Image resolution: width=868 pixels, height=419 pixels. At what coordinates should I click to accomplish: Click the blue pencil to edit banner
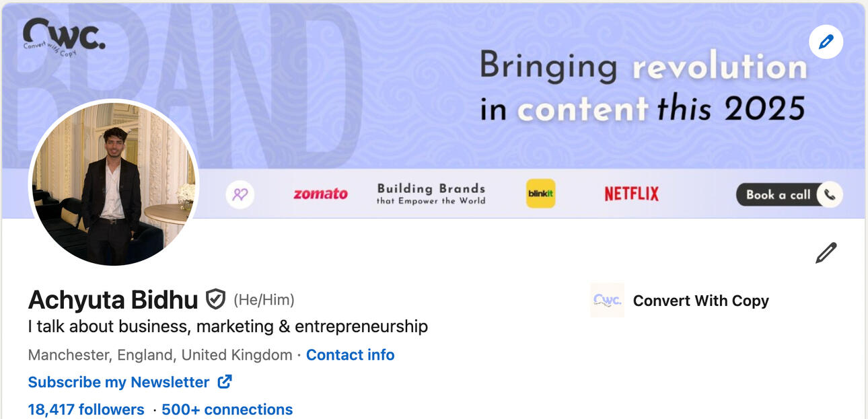(x=826, y=43)
